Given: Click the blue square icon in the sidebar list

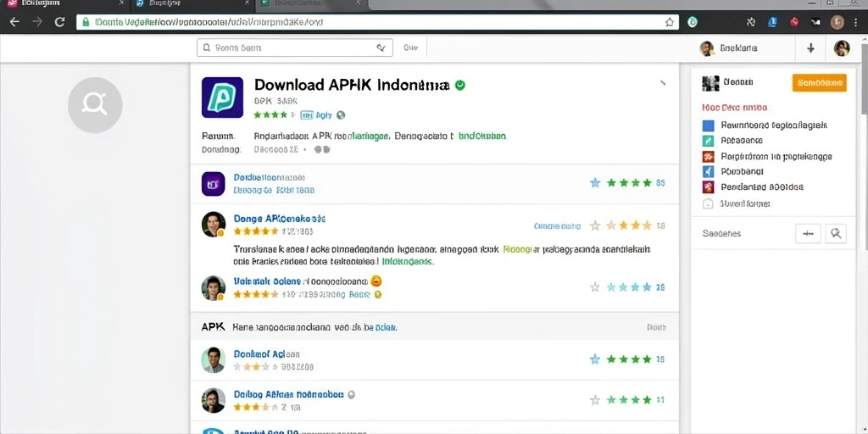Looking at the screenshot, I should (708, 125).
